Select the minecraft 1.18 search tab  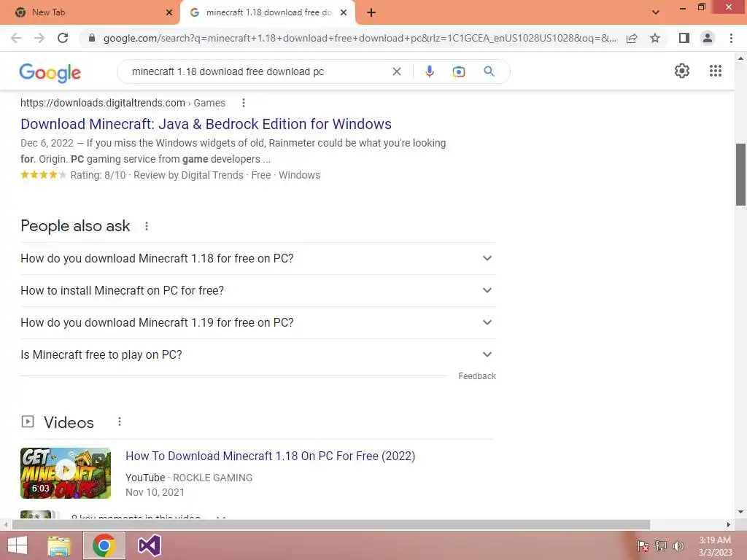[x=268, y=13]
